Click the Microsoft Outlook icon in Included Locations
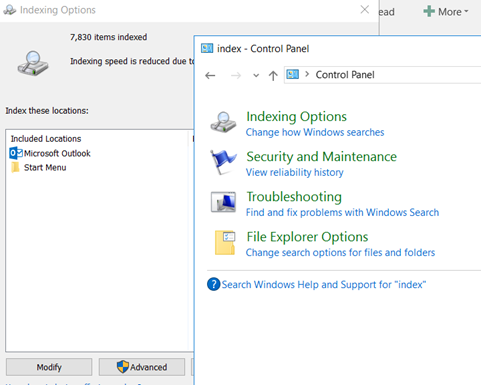 (16, 153)
